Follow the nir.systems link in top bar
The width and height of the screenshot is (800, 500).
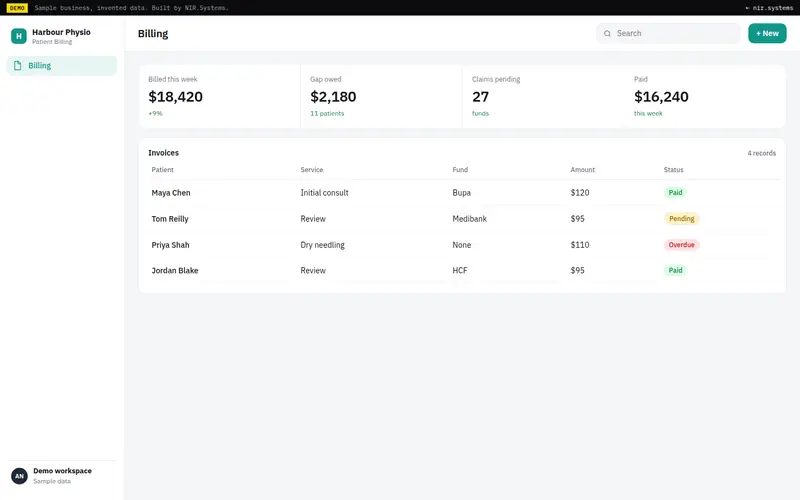click(769, 8)
